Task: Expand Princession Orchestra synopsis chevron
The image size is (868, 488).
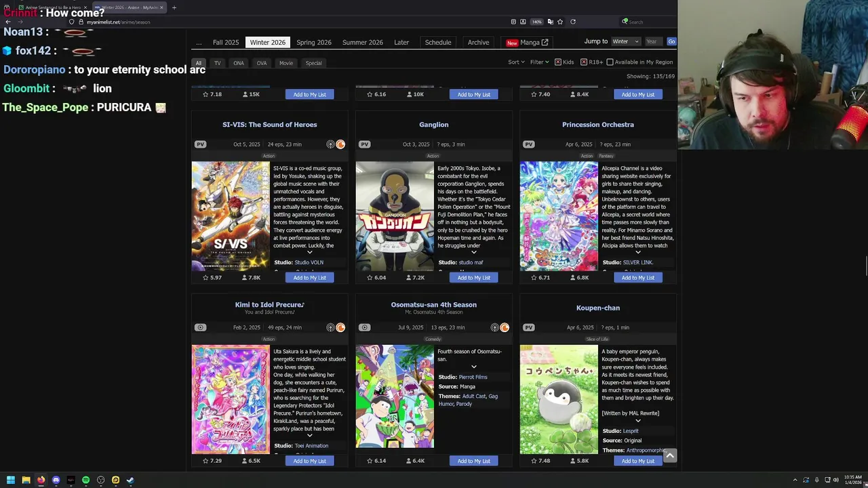Action: (638, 252)
